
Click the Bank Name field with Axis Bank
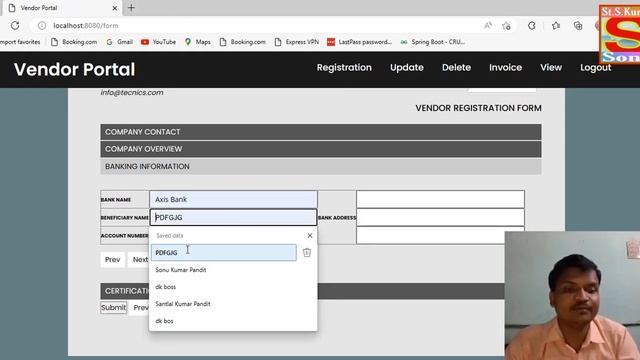pos(233,199)
